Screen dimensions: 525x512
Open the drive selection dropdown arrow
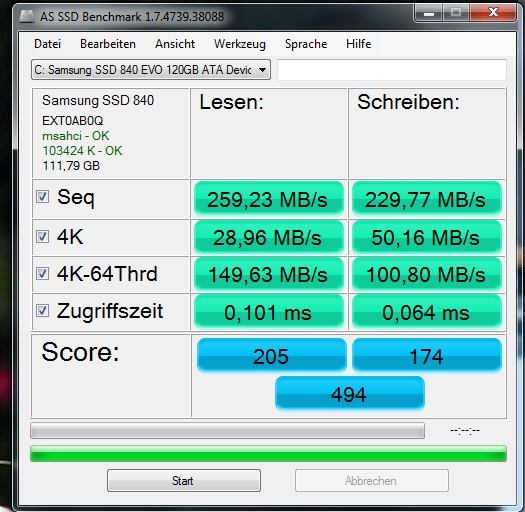[x=262, y=70]
